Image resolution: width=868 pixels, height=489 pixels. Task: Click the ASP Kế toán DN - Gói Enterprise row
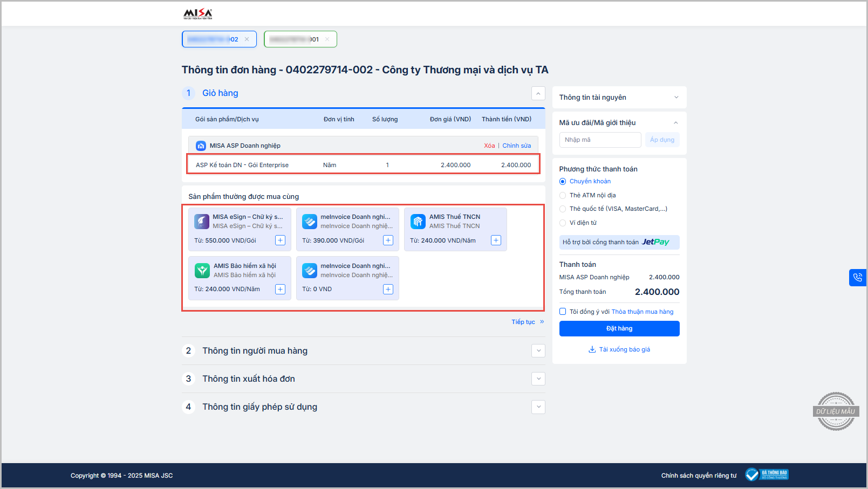[363, 165]
